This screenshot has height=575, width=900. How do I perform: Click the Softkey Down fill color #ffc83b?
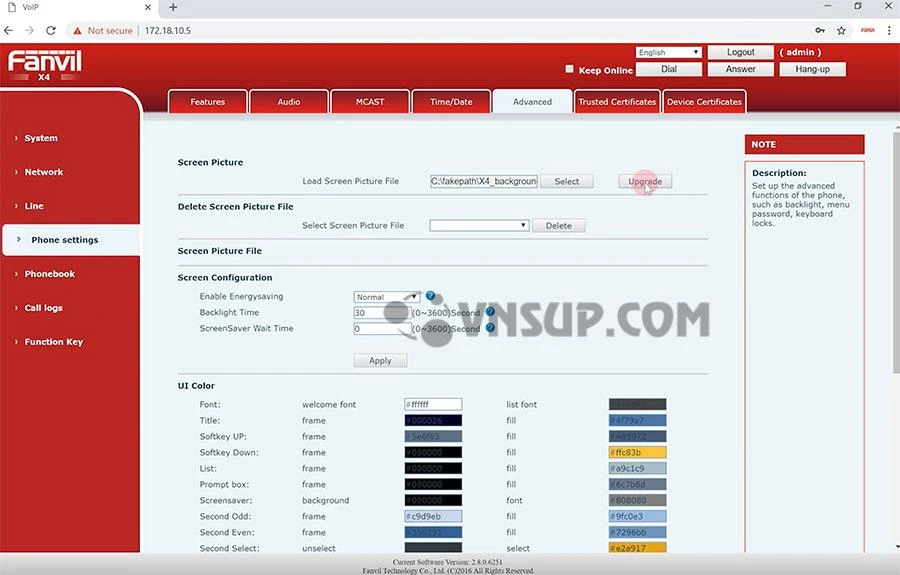637,453
